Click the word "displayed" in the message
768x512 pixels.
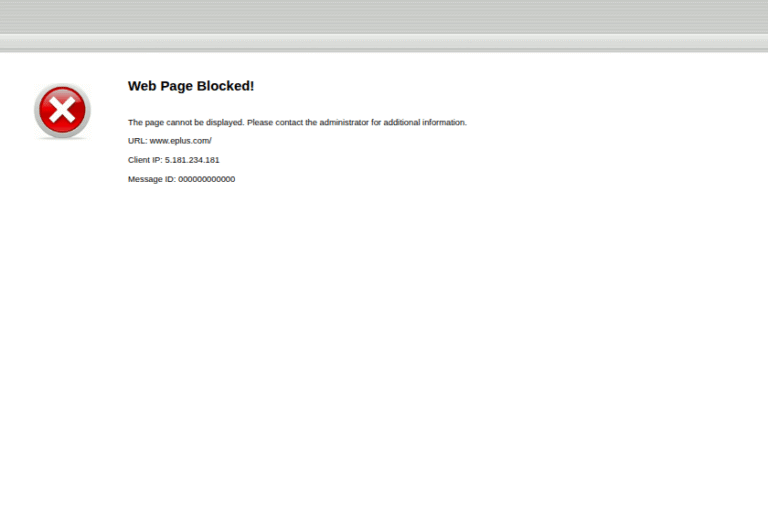point(224,123)
